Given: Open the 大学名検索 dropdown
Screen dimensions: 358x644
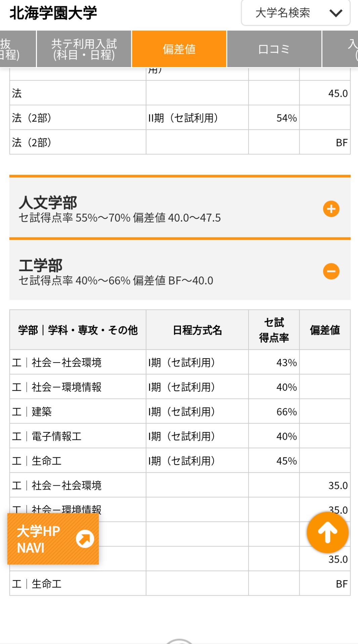Looking at the screenshot, I should click(x=295, y=13).
